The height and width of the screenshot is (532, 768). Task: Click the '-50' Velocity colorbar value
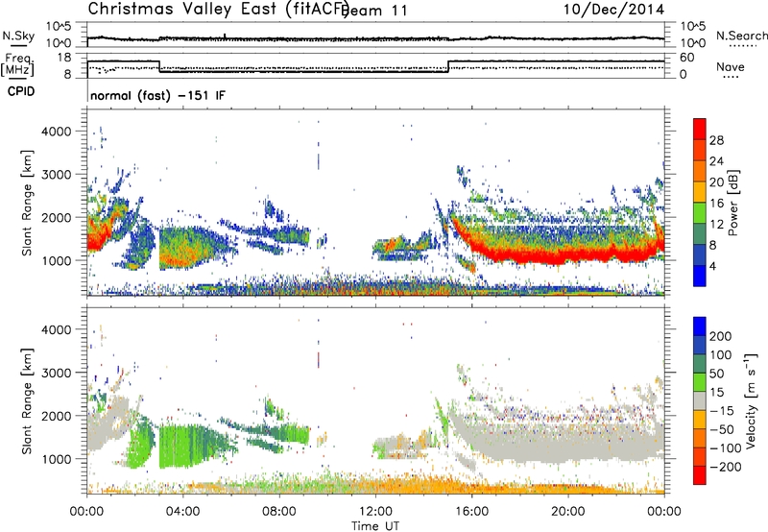(723, 429)
